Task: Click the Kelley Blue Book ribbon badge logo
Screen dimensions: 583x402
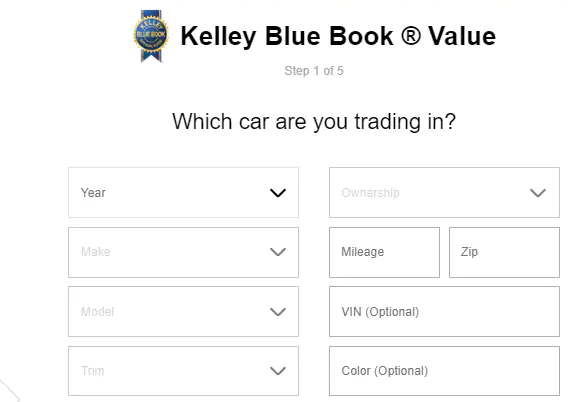Action: (x=151, y=36)
